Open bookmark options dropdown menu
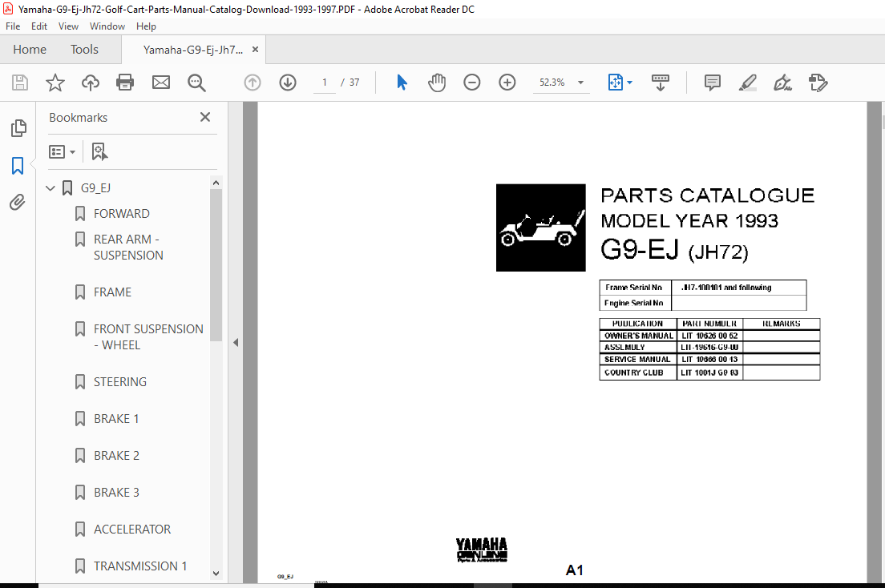 (x=62, y=151)
